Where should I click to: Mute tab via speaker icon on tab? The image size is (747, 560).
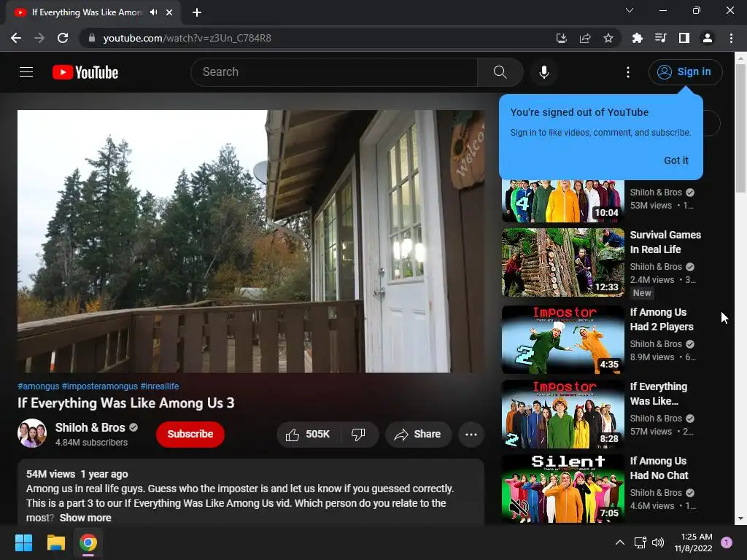153,12
